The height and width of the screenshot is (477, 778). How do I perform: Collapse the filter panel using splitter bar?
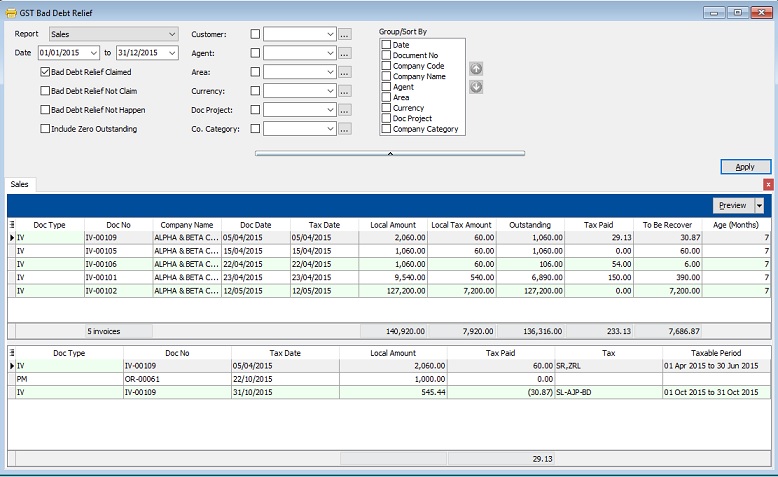(x=390, y=153)
